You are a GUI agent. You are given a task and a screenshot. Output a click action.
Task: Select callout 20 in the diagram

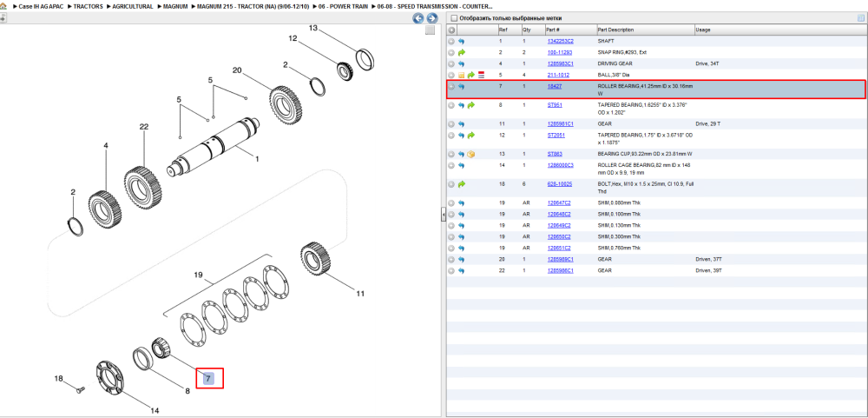tap(238, 70)
